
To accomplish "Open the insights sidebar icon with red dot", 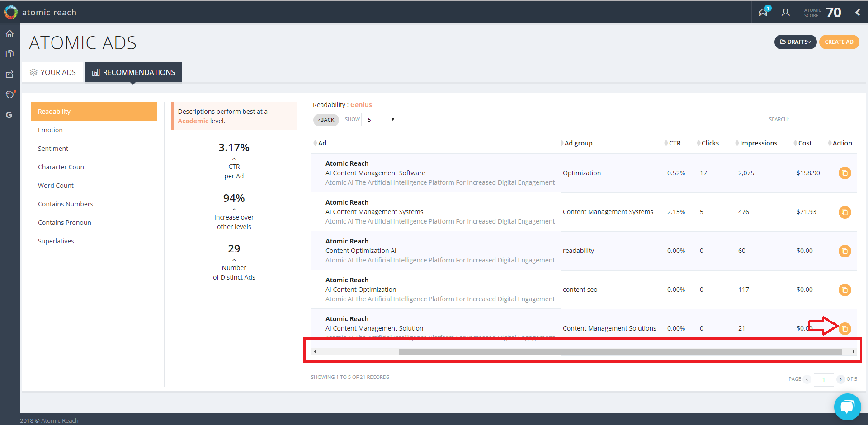I will (10, 94).
